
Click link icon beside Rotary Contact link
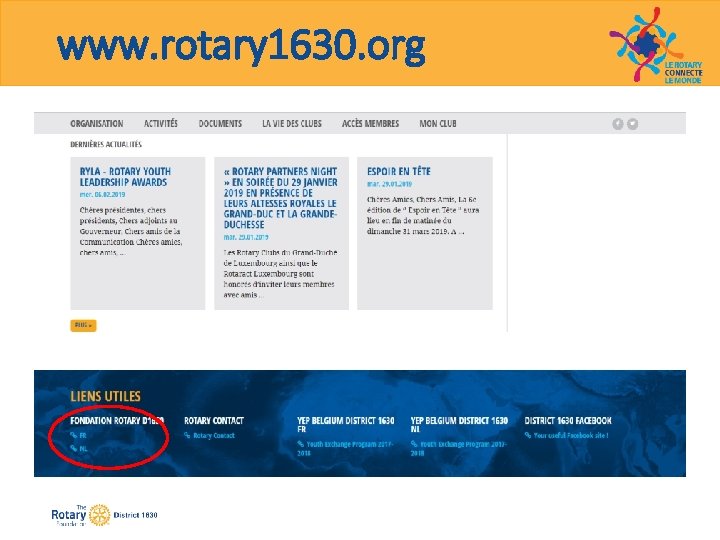pos(187,435)
